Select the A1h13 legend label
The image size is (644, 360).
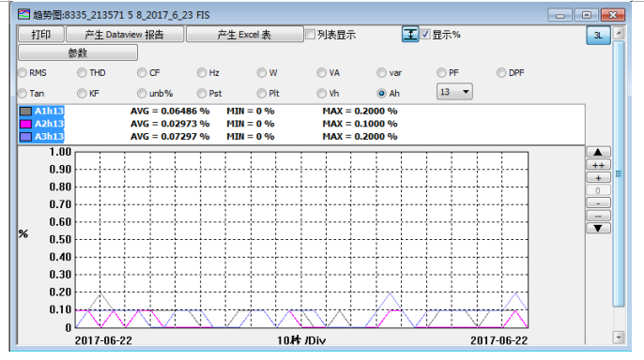coord(49,112)
